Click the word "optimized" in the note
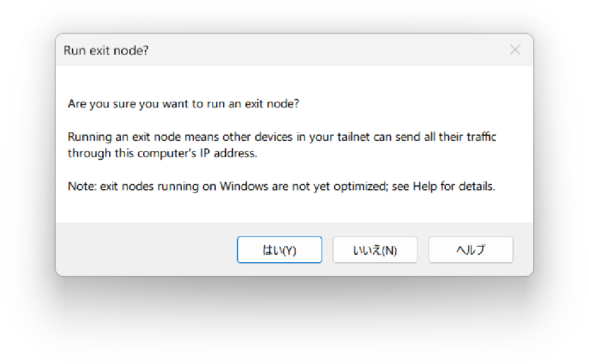 [x=360, y=187]
